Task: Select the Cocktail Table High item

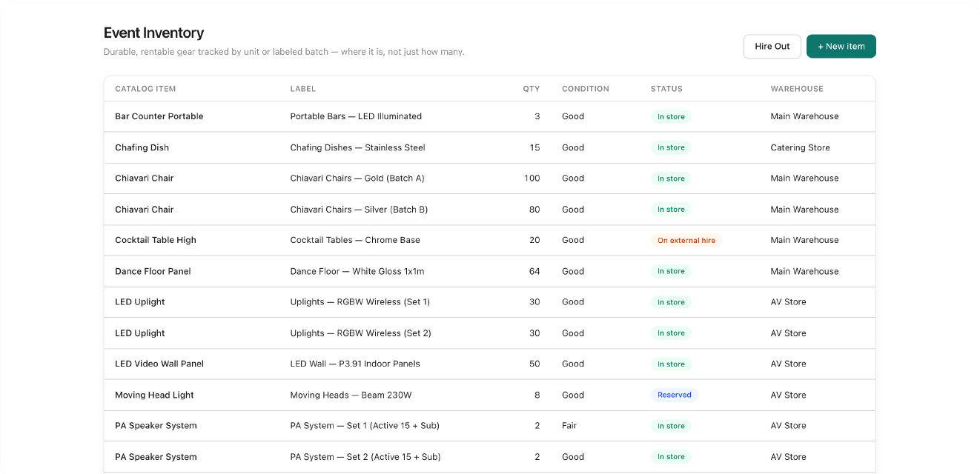Action: [x=156, y=240]
